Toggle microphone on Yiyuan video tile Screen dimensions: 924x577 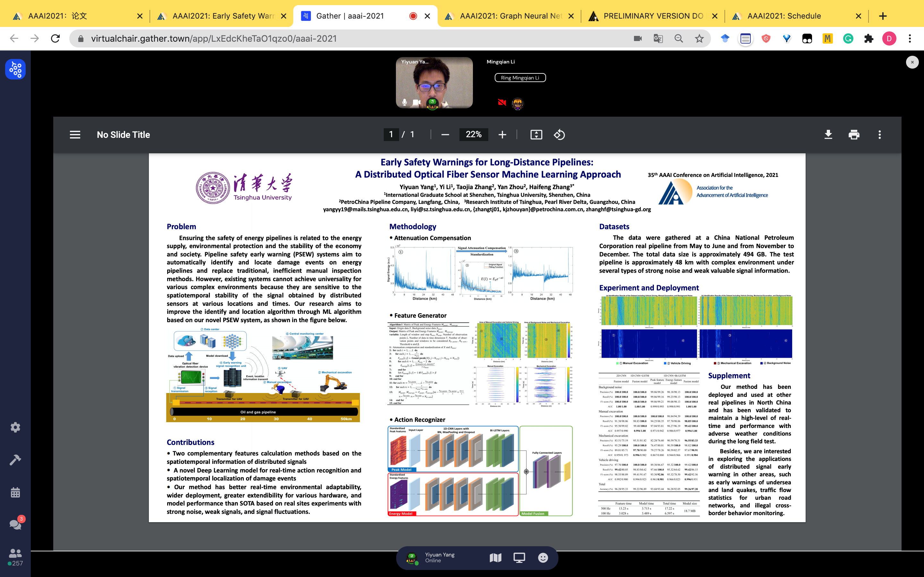[405, 102]
